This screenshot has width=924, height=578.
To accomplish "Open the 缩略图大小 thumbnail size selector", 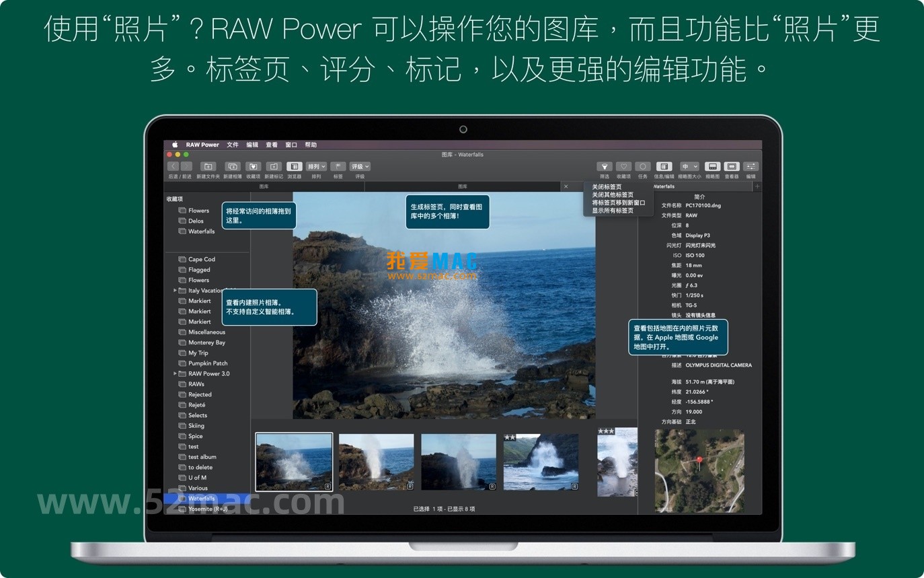I will coord(689,166).
